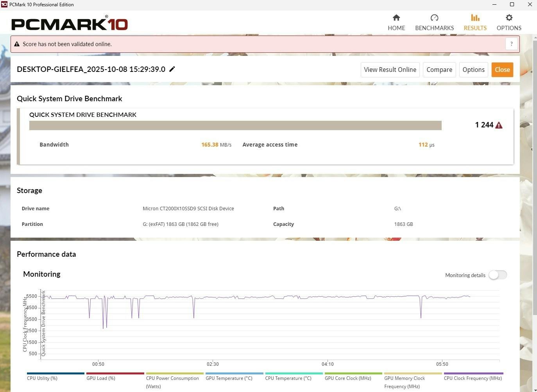Image resolution: width=537 pixels, height=392 pixels.
Task: Click the PCMark 10 title bar app icon
Action: point(4,5)
